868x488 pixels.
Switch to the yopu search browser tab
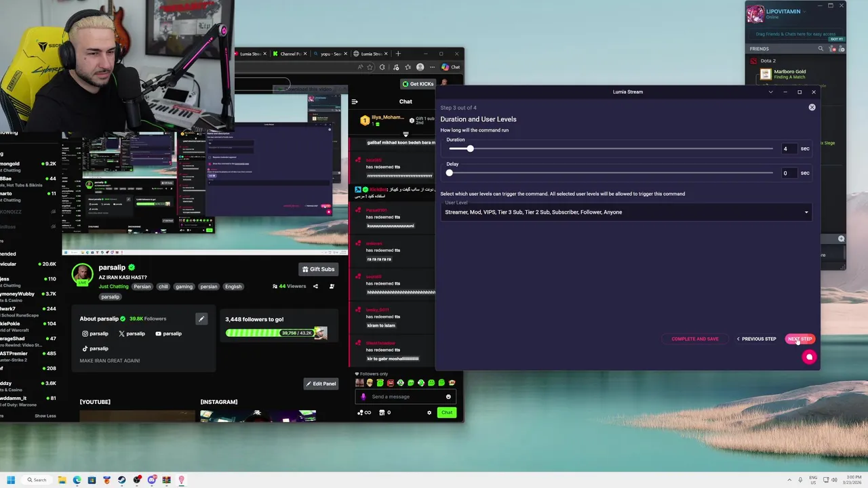[330, 54]
